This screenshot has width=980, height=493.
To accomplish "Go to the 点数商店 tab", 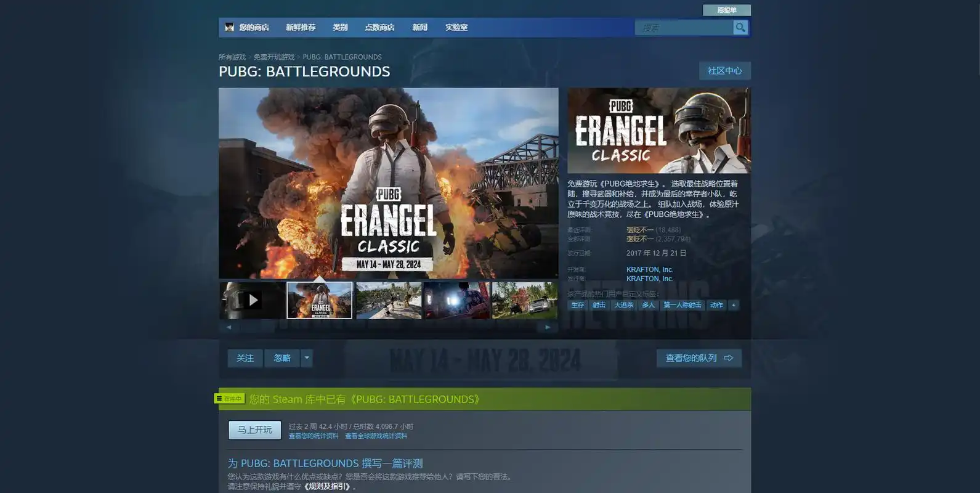I will click(x=379, y=27).
